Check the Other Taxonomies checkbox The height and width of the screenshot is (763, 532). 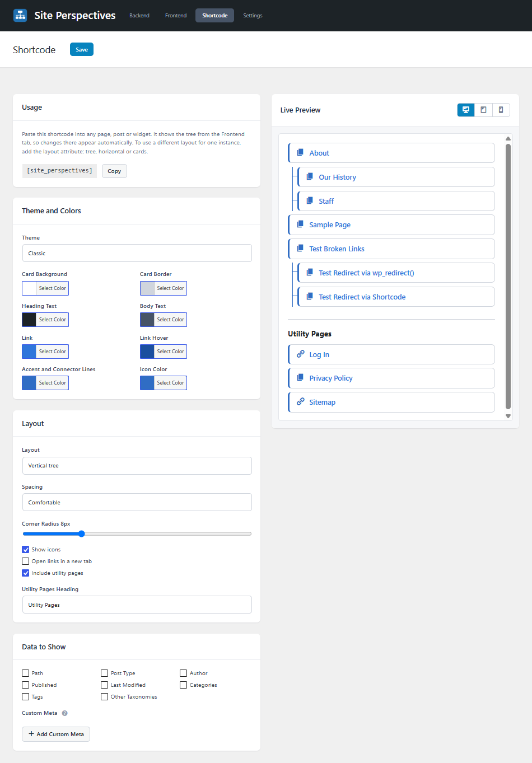coord(104,697)
